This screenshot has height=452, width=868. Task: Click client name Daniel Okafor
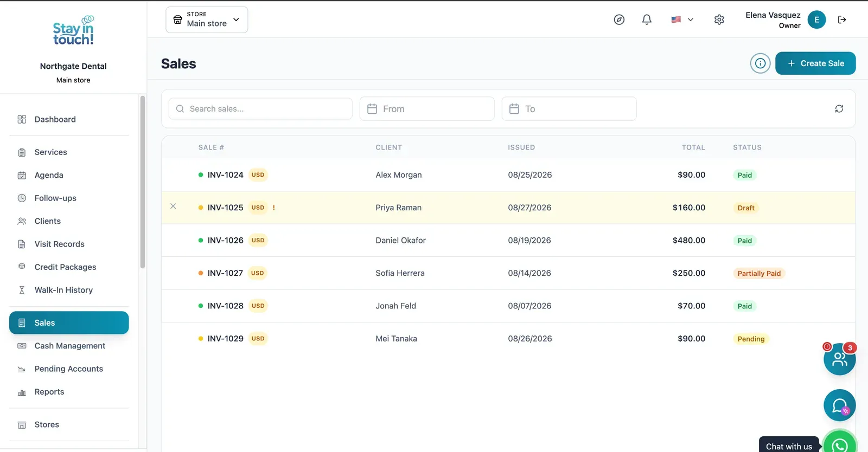point(400,241)
